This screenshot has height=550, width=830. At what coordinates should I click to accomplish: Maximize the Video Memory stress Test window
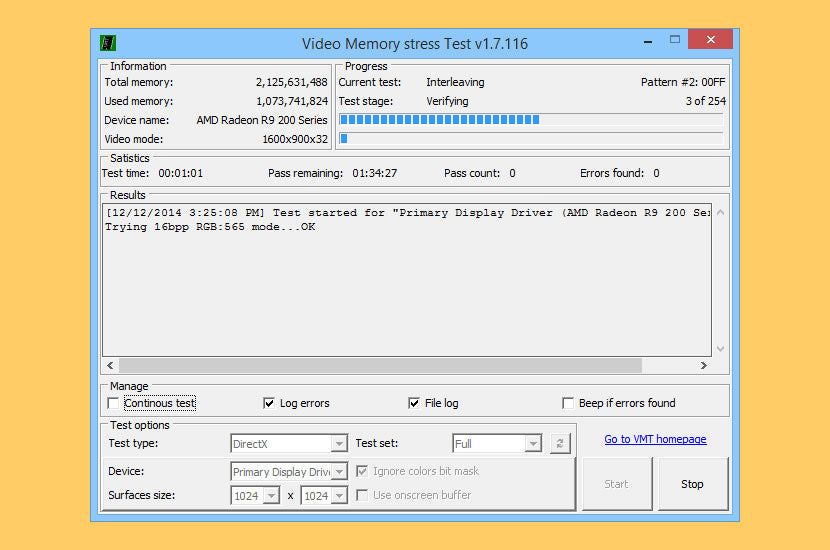pyautogui.click(x=675, y=40)
